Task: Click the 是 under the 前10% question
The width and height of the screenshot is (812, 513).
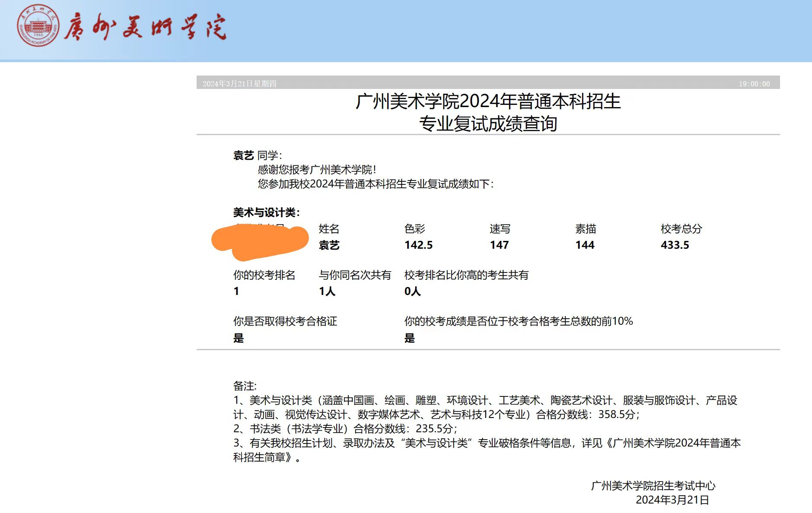Action: [410, 338]
